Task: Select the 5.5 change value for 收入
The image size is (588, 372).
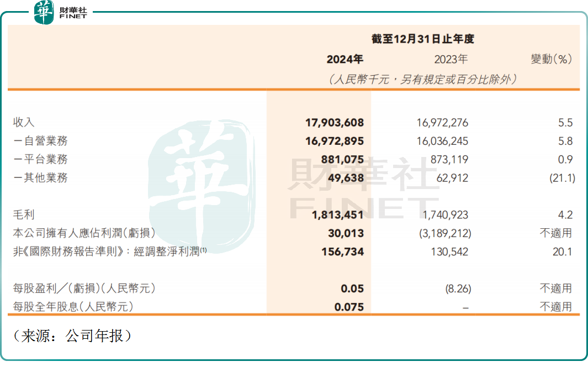Action: (x=565, y=123)
